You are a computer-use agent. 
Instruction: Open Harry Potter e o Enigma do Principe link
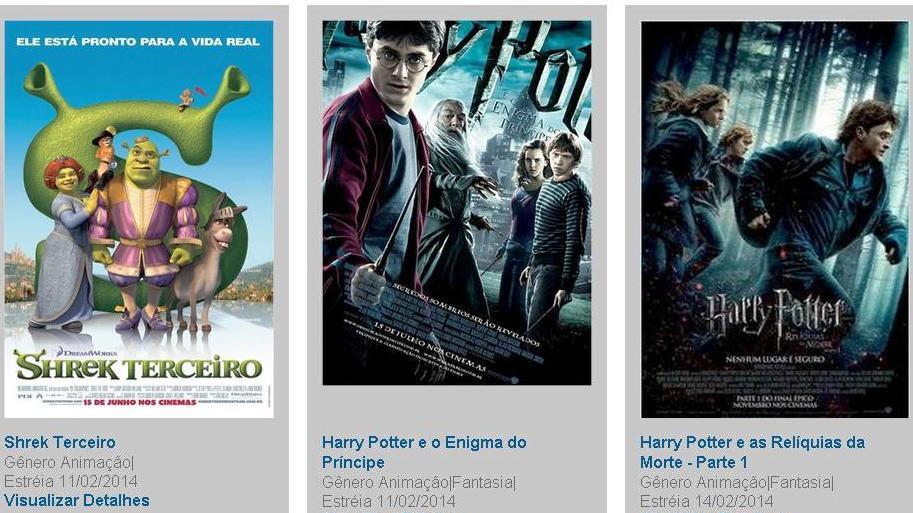[x=424, y=452]
